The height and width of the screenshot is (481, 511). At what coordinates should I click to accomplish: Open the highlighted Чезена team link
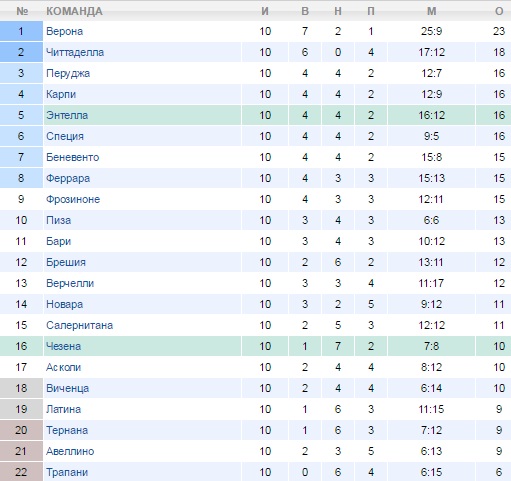point(63,346)
